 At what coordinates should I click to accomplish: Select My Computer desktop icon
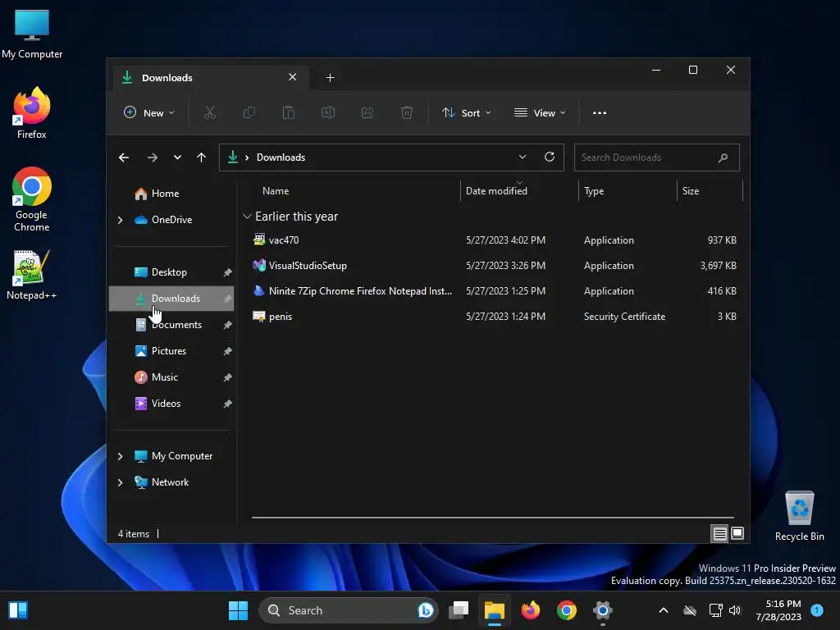32,34
